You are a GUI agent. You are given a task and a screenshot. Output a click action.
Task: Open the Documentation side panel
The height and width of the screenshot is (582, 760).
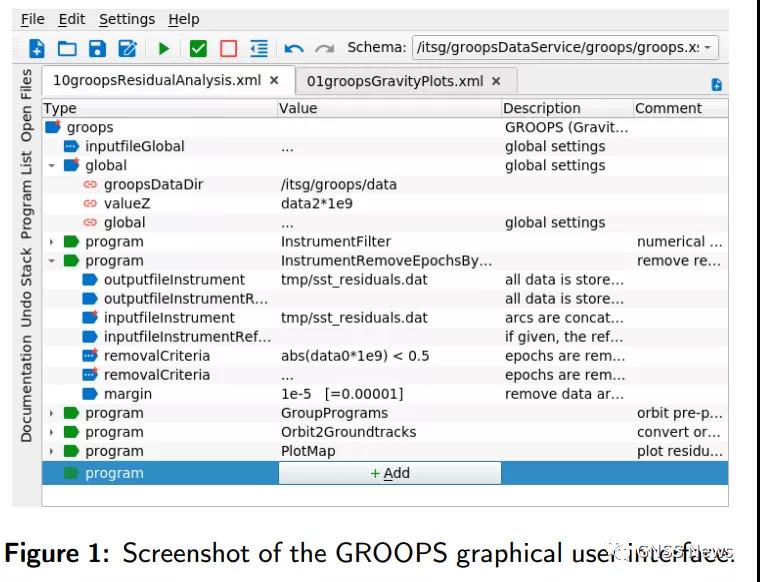click(x=26, y=388)
